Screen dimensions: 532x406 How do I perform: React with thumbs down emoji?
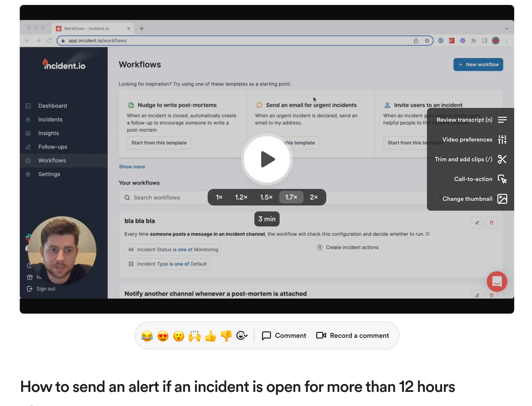pyautogui.click(x=226, y=336)
